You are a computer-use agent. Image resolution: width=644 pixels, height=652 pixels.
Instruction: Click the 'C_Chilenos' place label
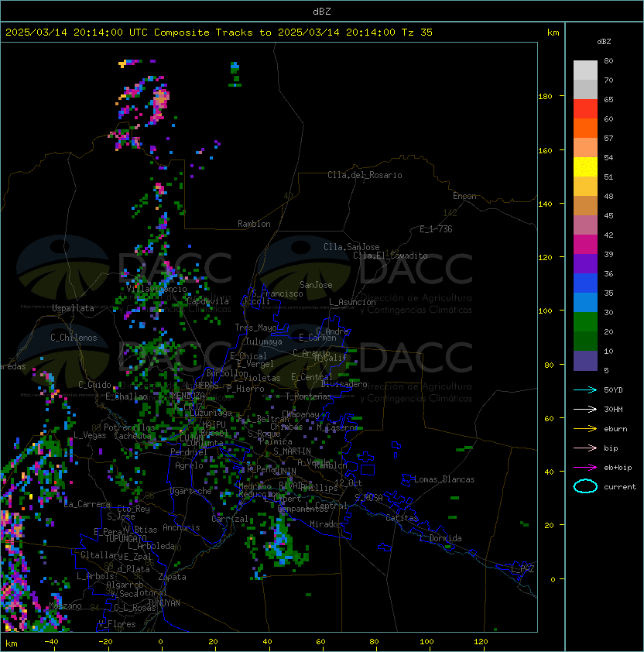coord(74,338)
